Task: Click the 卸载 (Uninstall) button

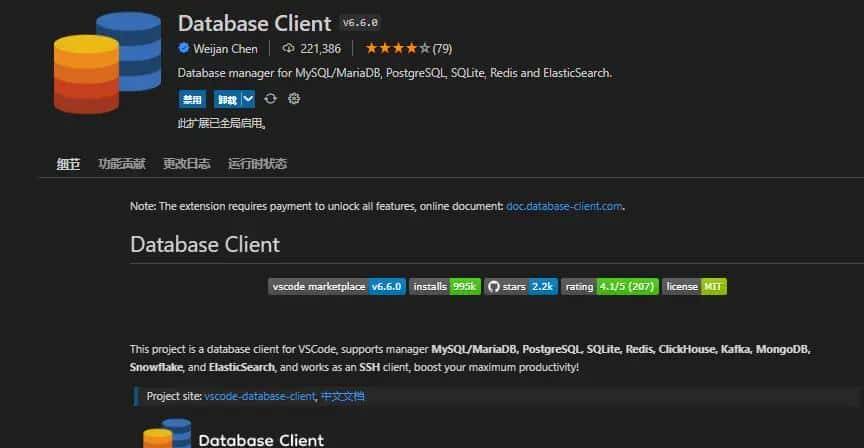Action: tap(226, 99)
